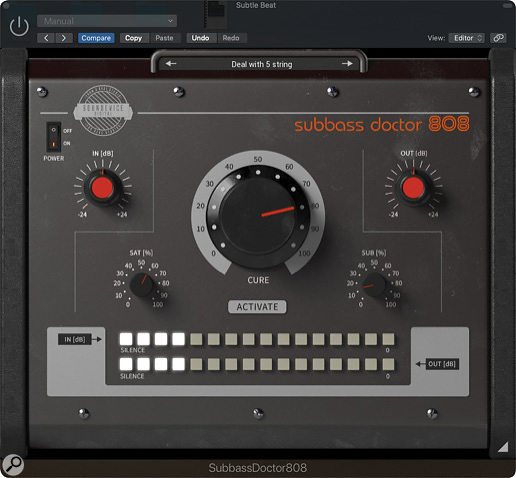Viewport: 516px width, 478px height.
Task: Toggle the Compare button
Action: [96, 38]
